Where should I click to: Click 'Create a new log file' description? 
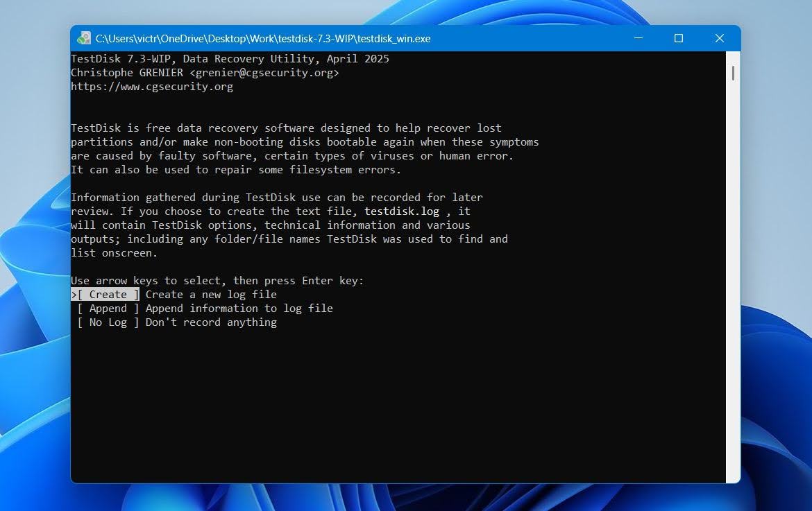click(211, 294)
